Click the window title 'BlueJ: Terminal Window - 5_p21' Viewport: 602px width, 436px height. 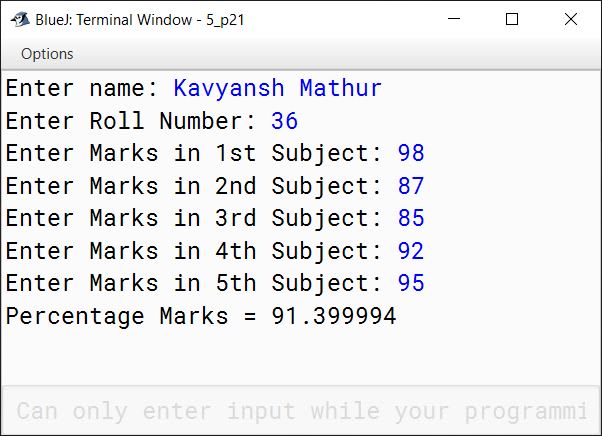click(140, 20)
